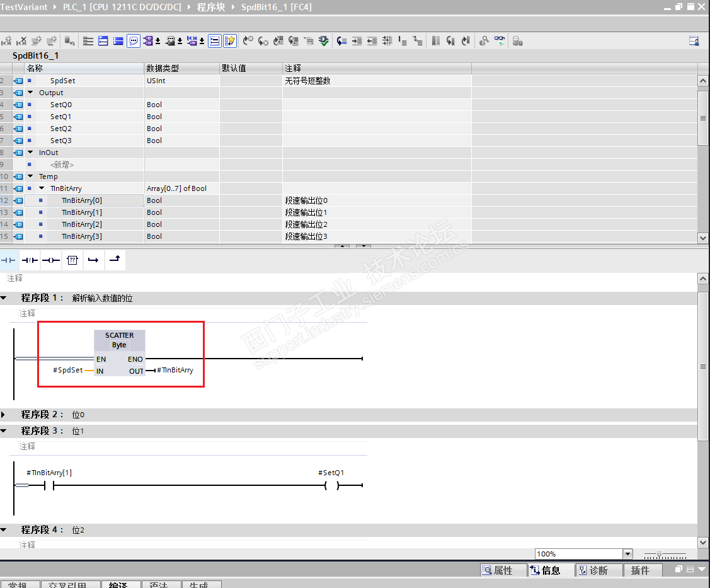Collapse 程序段 4 network
710x588 pixels.
(4, 529)
